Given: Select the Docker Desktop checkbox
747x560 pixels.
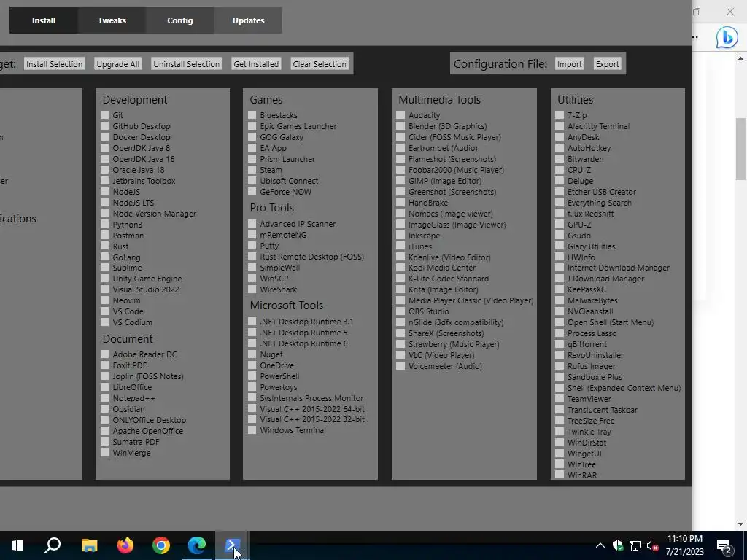Looking at the screenshot, I should point(105,136).
